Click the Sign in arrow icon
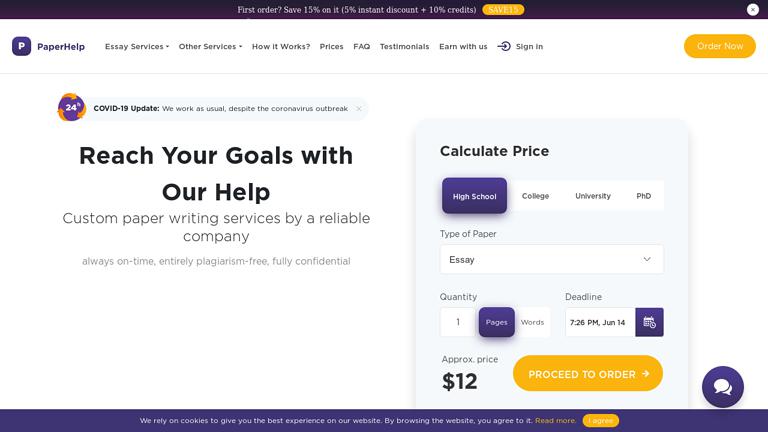The width and height of the screenshot is (768, 432). pos(504,46)
